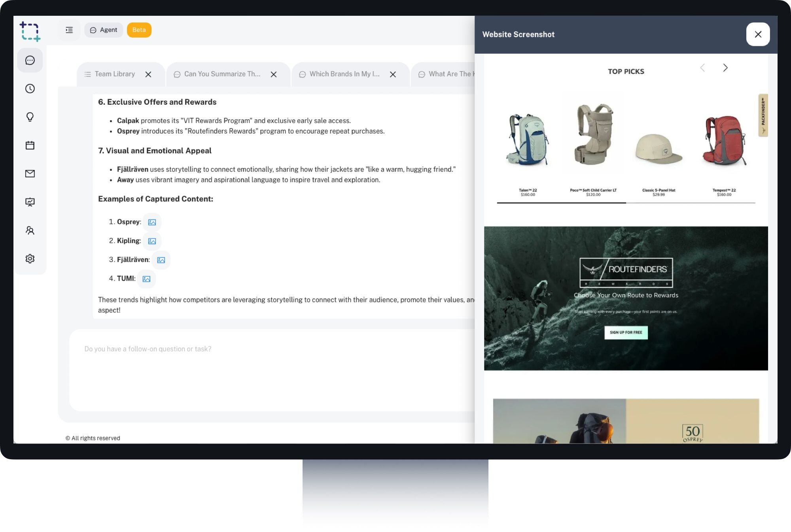
Task: Click the Routefinders Rewards logo
Action: (626, 273)
